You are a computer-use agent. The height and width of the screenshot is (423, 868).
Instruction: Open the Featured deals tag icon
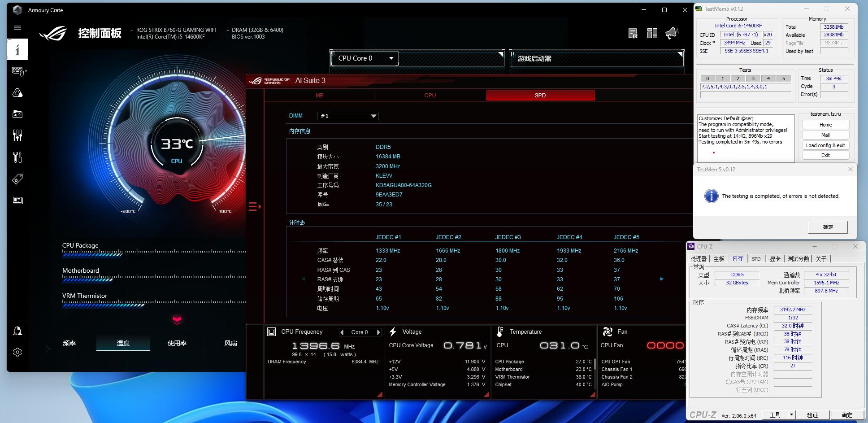(x=17, y=179)
